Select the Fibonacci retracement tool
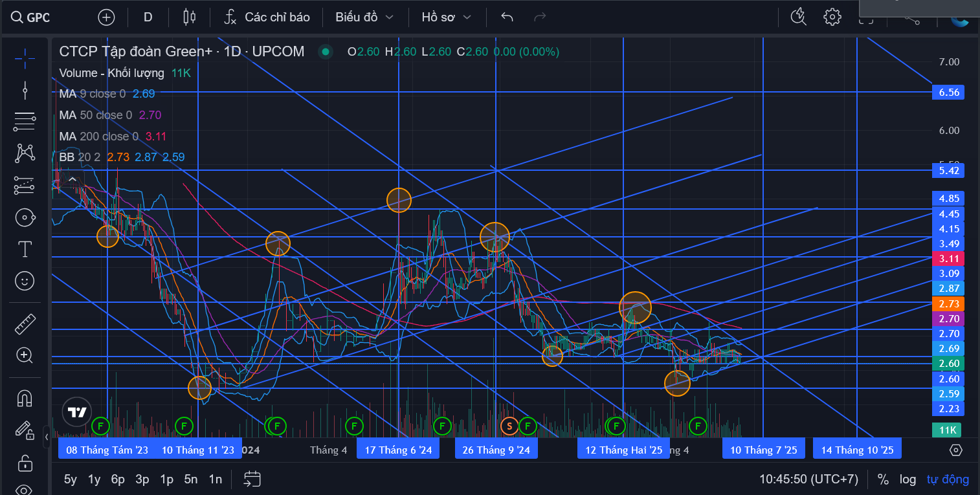 click(x=25, y=121)
